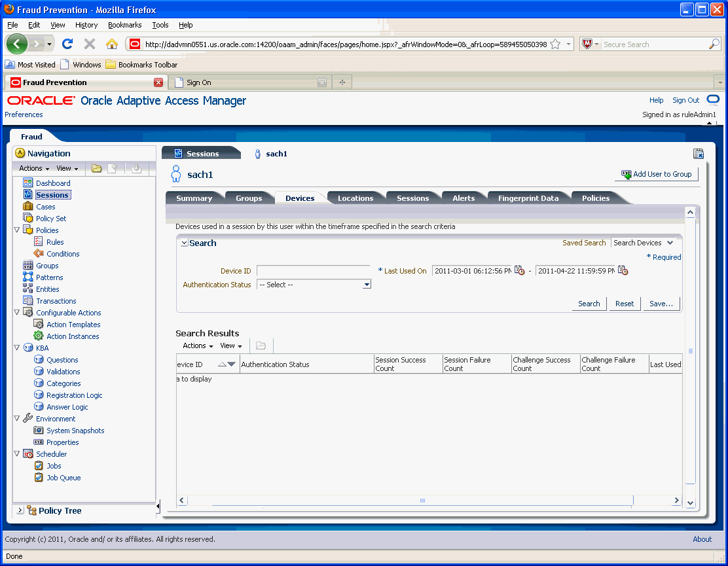The height and width of the screenshot is (566, 728).
Task: Open the folder icon in Navigation toolbar
Action: click(x=96, y=168)
